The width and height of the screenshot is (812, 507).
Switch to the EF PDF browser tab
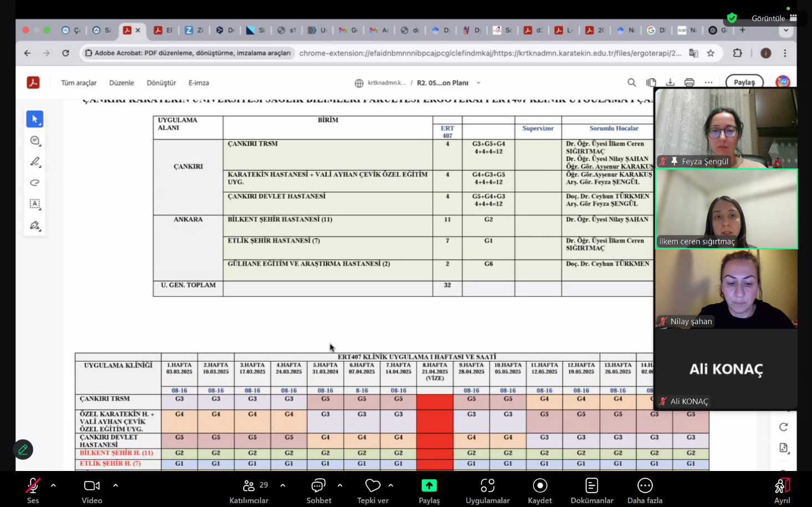[164, 30]
